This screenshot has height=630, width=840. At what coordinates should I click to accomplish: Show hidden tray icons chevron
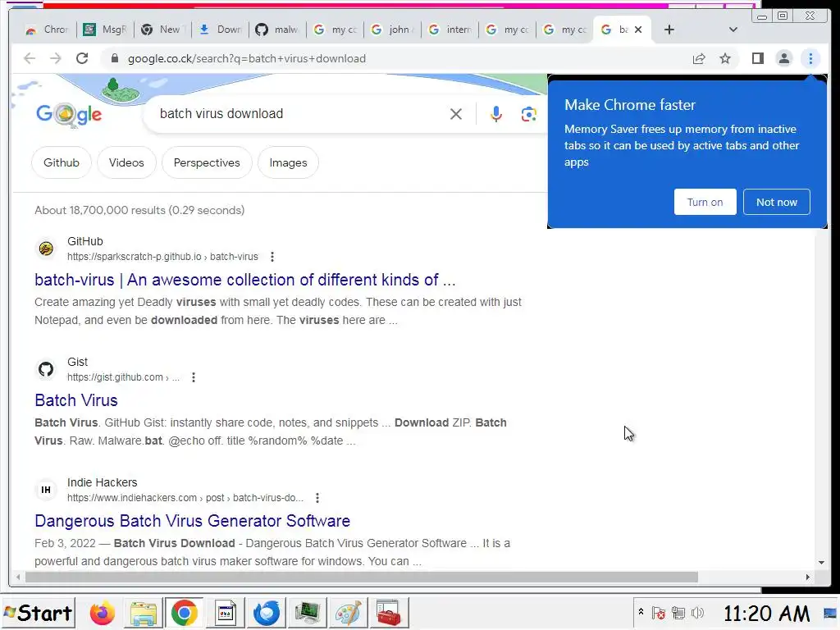(x=641, y=612)
